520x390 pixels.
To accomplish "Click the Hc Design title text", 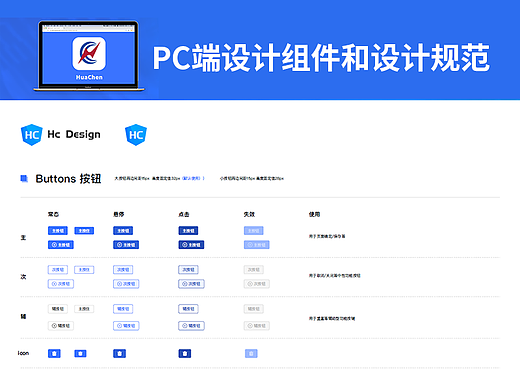I will tap(74, 134).
